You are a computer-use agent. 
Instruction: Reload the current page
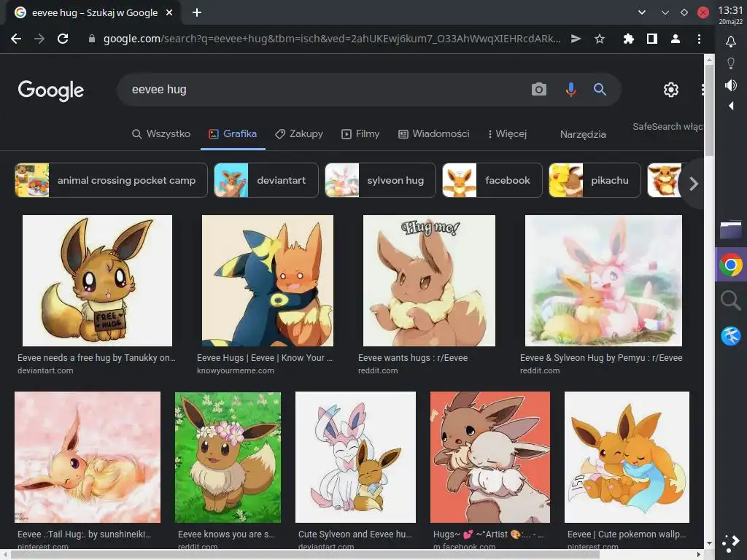coord(63,39)
